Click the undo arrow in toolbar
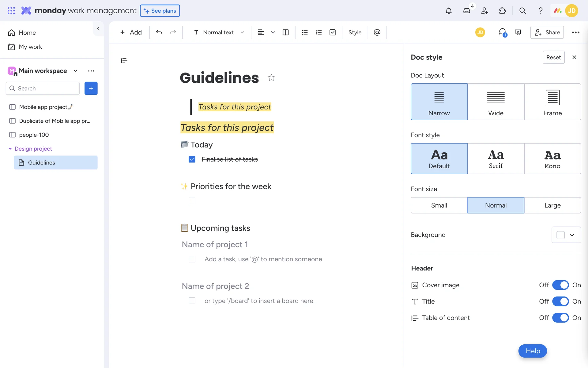Viewport: 588px width, 368px height. click(x=159, y=32)
